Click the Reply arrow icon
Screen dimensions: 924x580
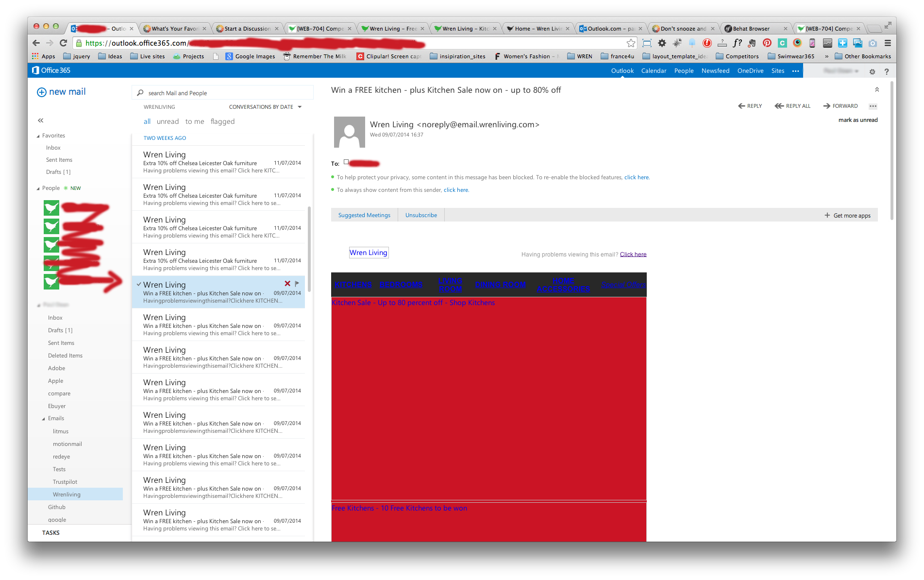741,106
